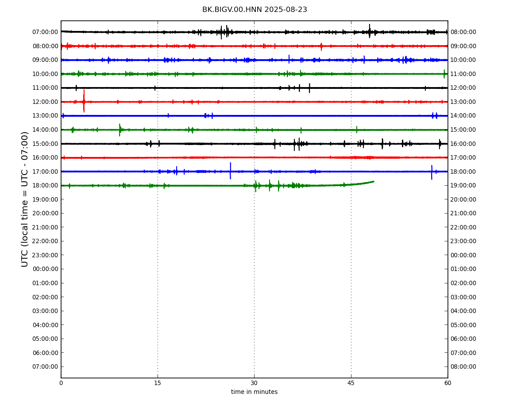Screen dimensions: 509x420
Task: Click the left axis label 06:00:00
Action: click(45, 353)
